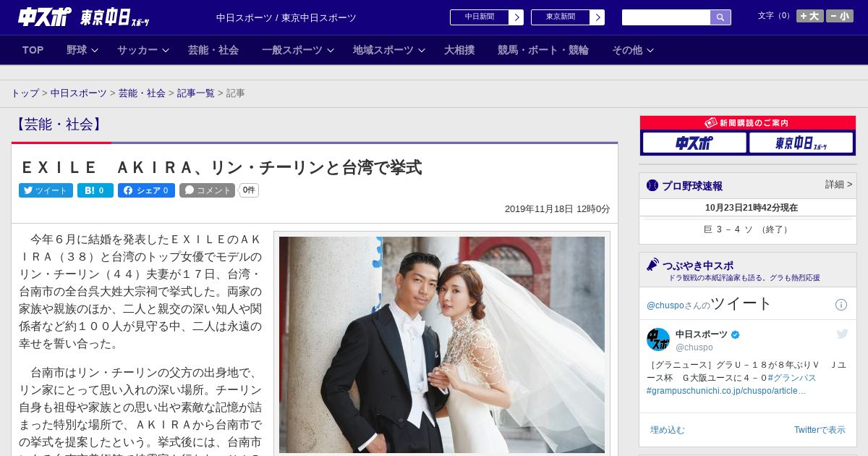Open プロ野球速報 詳細 link
Image resolution: width=868 pixels, height=456 pixels.
point(838,185)
